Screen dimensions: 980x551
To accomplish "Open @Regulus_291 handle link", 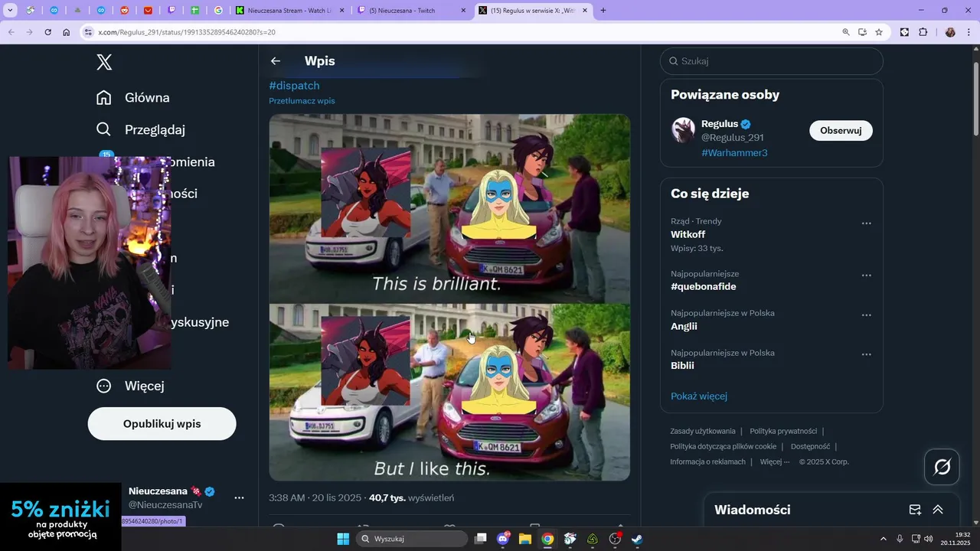I will click(x=733, y=138).
